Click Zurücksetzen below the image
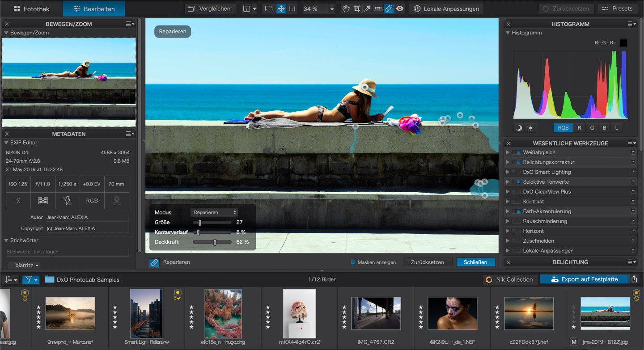 click(427, 262)
